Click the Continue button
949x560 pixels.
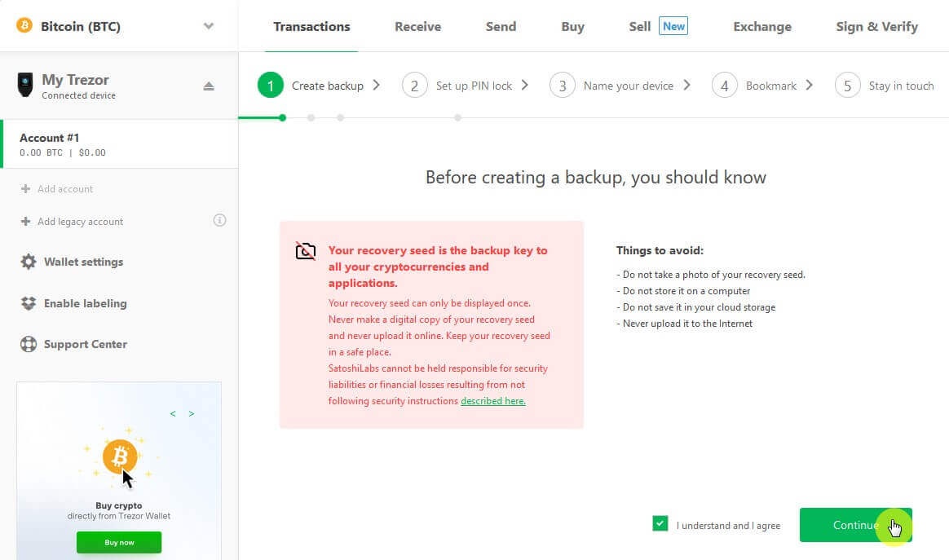(x=855, y=525)
